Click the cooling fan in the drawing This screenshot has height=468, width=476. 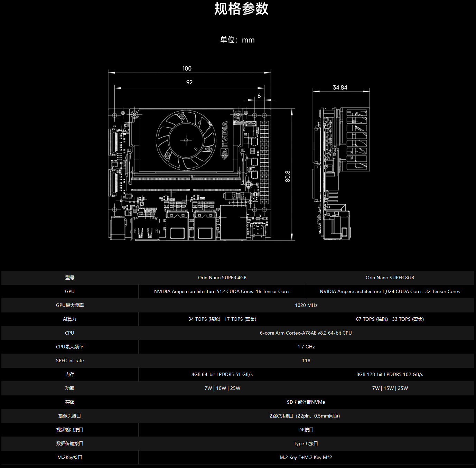tap(186, 140)
